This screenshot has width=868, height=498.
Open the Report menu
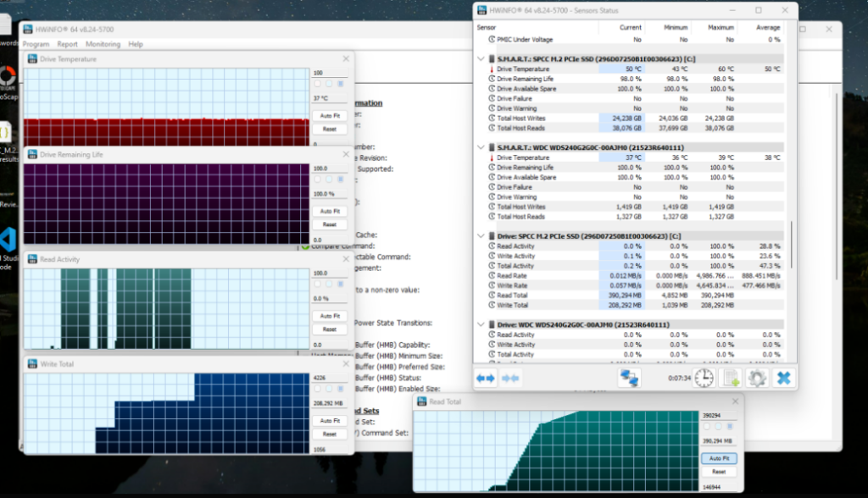pyautogui.click(x=67, y=44)
